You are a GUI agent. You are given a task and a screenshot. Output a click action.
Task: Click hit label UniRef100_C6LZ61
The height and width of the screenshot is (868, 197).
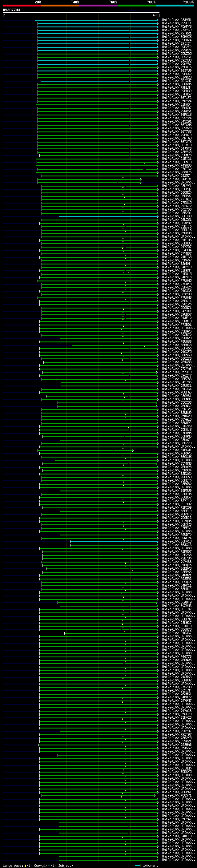(x=176, y=220)
